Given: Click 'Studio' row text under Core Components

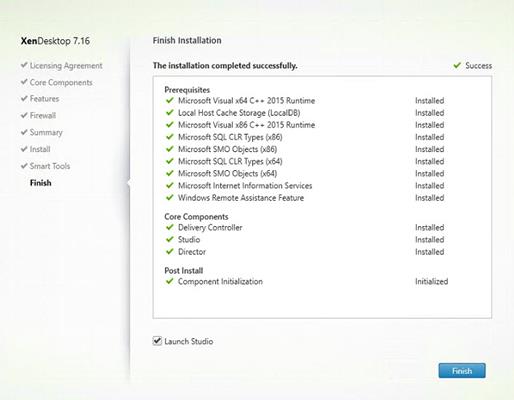Looking at the screenshot, I should 189,239.
